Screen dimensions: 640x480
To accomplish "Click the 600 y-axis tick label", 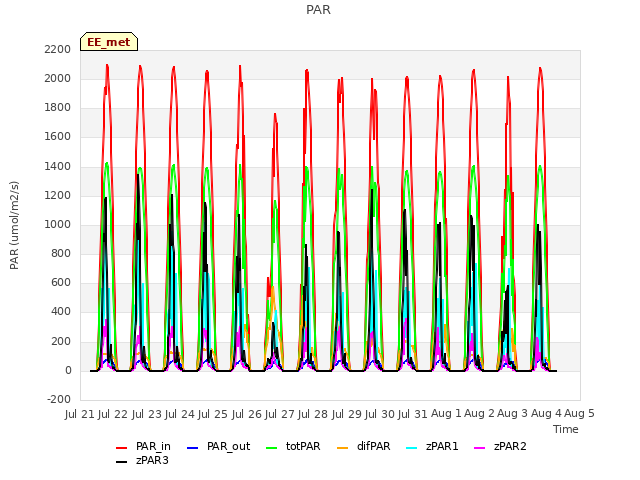I will (x=61, y=283).
